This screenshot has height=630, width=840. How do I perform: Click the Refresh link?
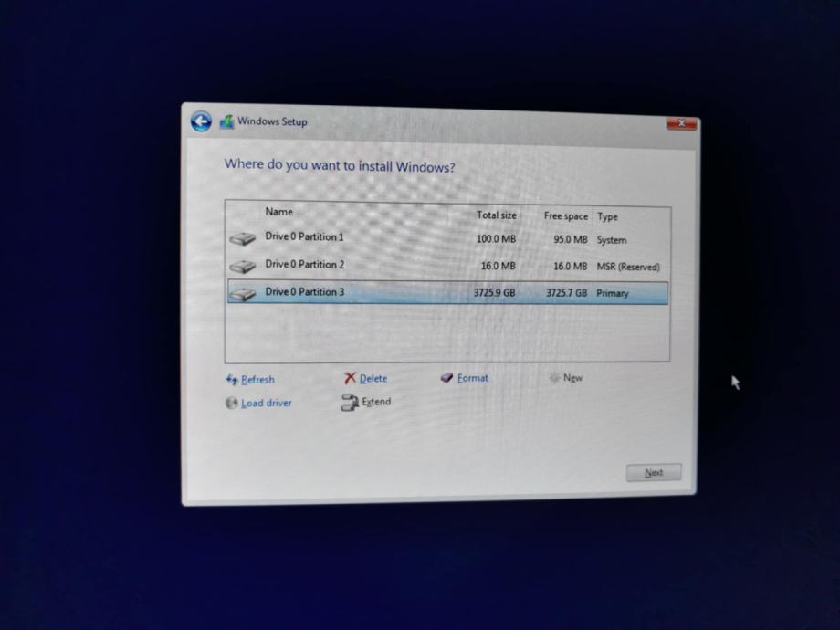click(257, 379)
